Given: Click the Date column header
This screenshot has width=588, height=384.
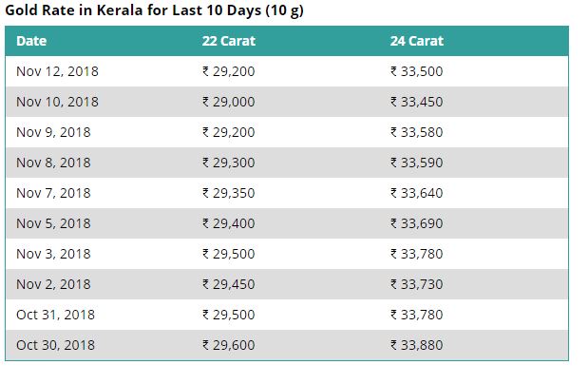Looking at the screenshot, I should pos(31,41).
